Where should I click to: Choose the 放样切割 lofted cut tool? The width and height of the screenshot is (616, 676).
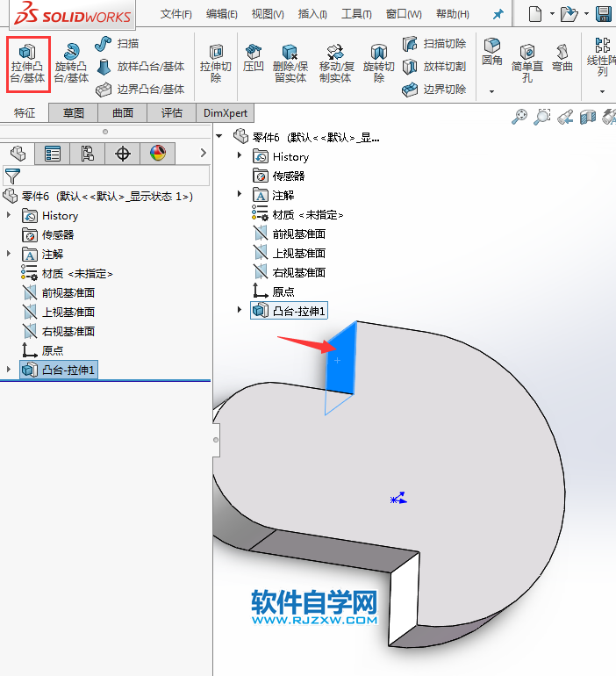[x=434, y=67]
